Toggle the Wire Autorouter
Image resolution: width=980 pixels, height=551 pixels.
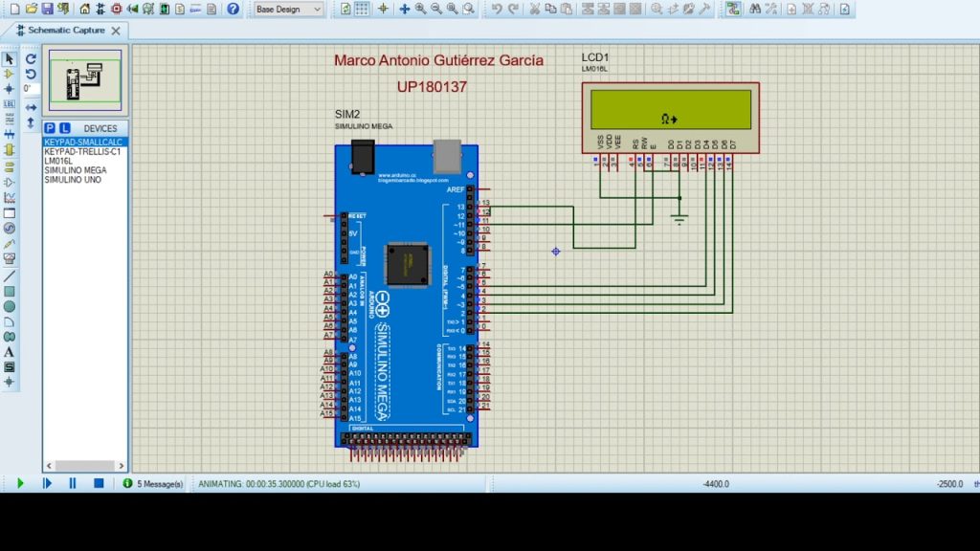pyautogui.click(x=732, y=9)
